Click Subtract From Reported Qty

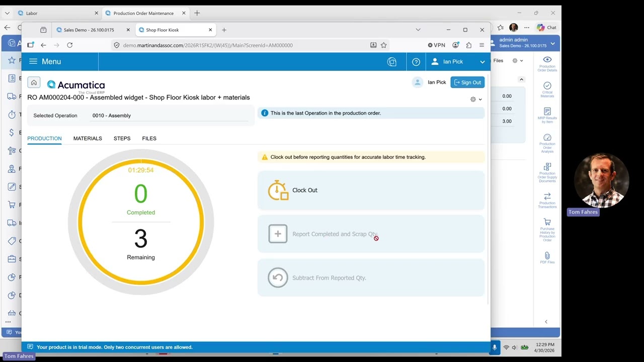[371, 278]
